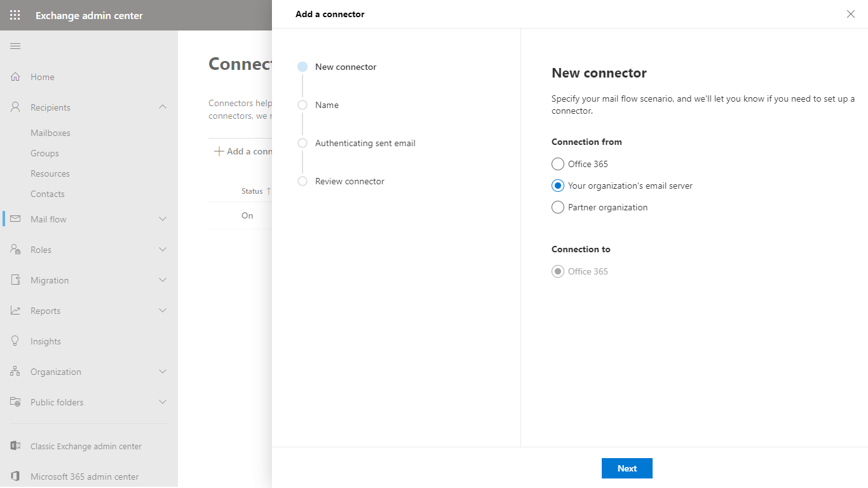Select Your organization's email server option
Viewport: 868px width, 488px height.
(x=558, y=186)
